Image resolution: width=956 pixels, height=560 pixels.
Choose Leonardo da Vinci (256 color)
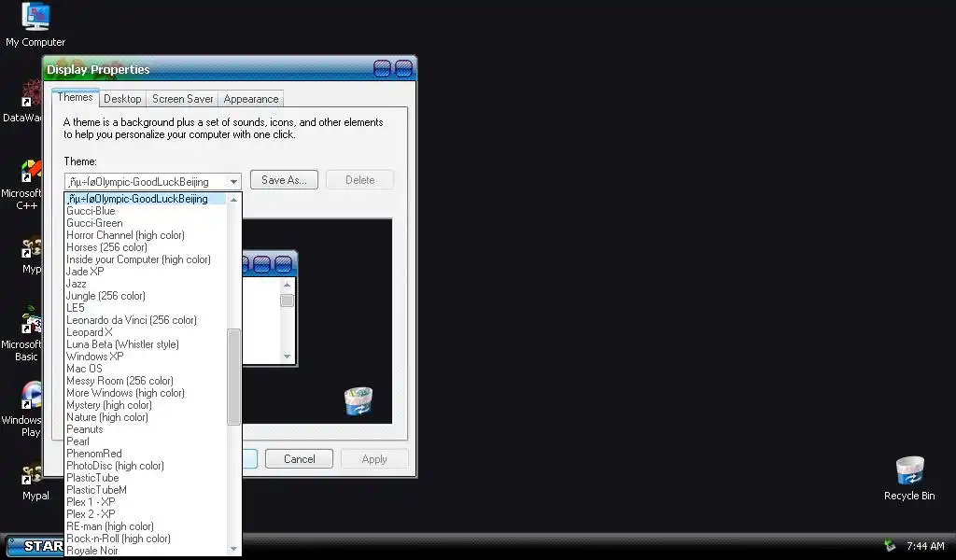tap(145, 320)
